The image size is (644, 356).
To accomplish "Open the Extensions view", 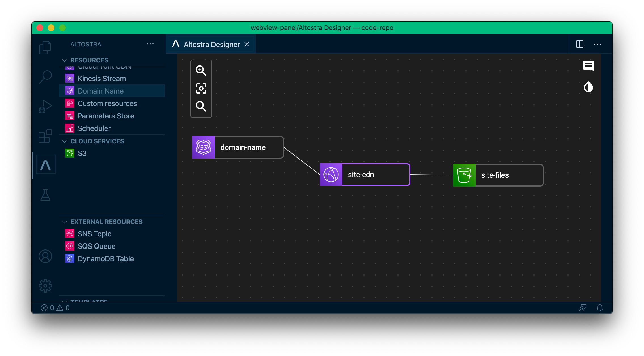I will click(45, 136).
